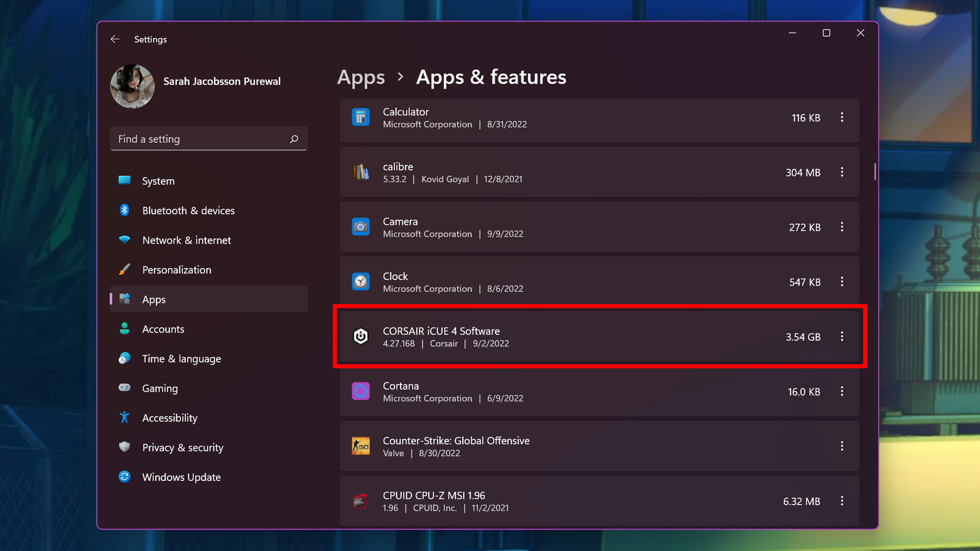Select the calibre app name
Screen dimensions: 980x551
[398, 167]
